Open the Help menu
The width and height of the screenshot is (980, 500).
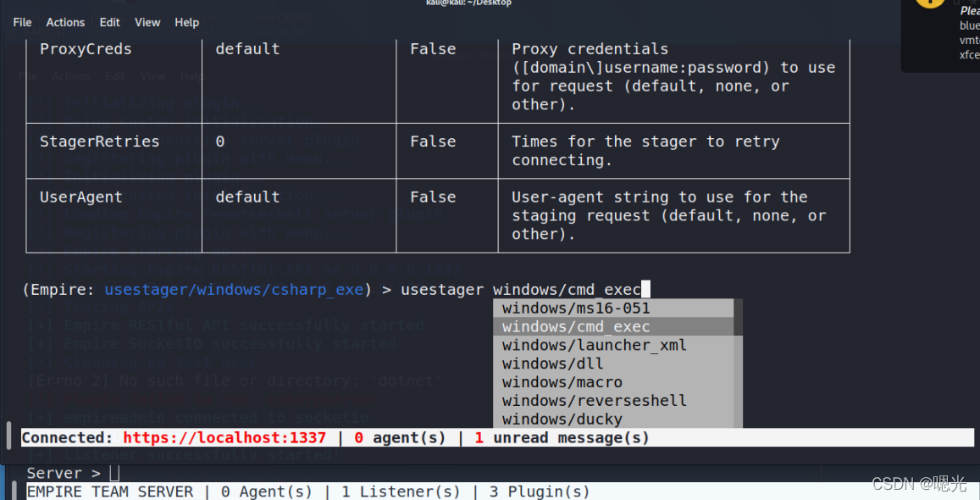tap(187, 22)
